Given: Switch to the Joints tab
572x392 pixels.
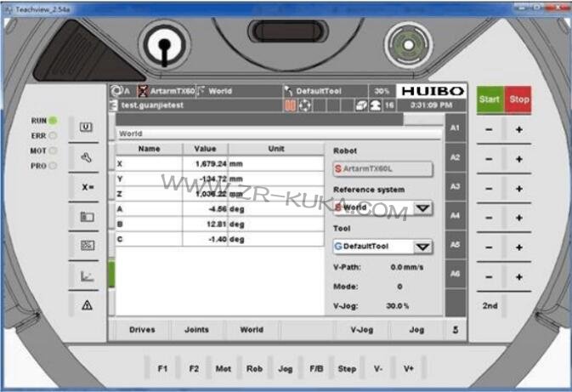Looking at the screenshot, I should 196,329.
